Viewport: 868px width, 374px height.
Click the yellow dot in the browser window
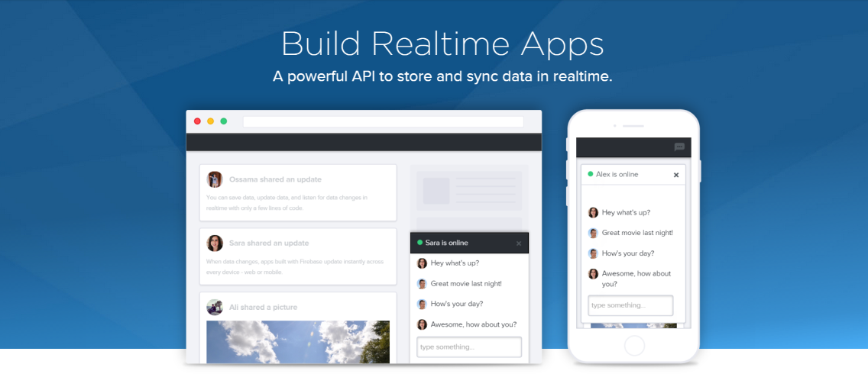[x=210, y=121]
